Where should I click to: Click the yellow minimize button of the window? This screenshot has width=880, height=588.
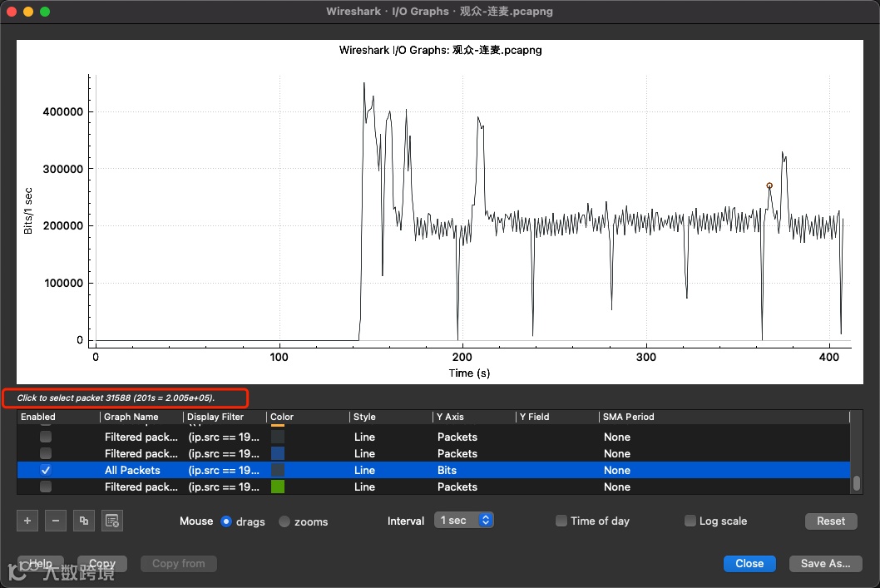[x=28, y=11]
